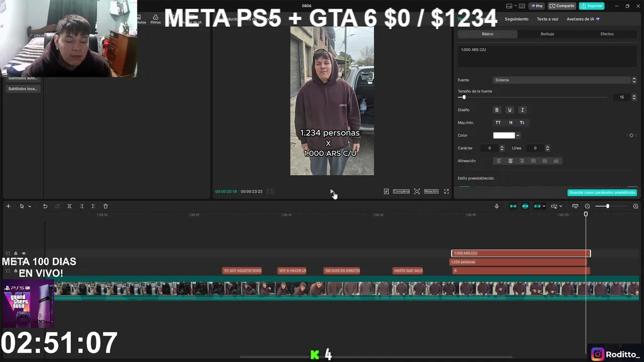This screenshot has width=644, height=362.
Task: Toggle the lock on the top text track
Action: coord(16,253)
